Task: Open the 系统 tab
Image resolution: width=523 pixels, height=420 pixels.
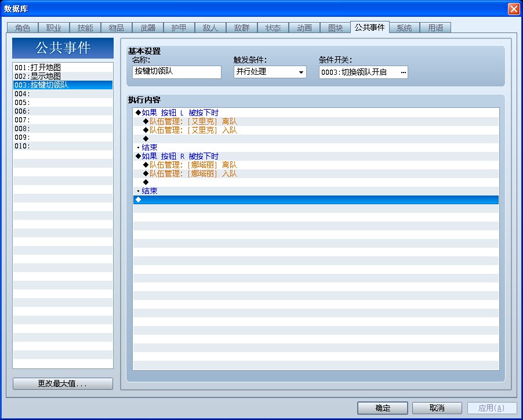Action: coord(404,27)
